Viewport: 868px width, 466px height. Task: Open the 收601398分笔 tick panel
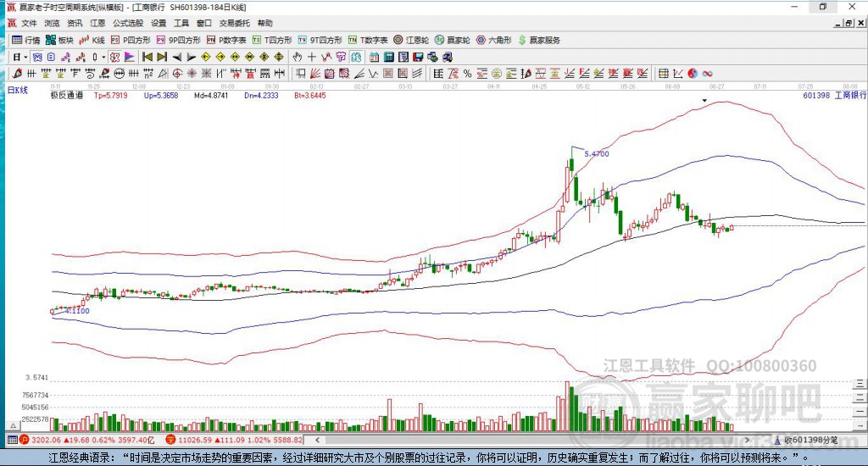pyautogui.click(x=805, y=440)
